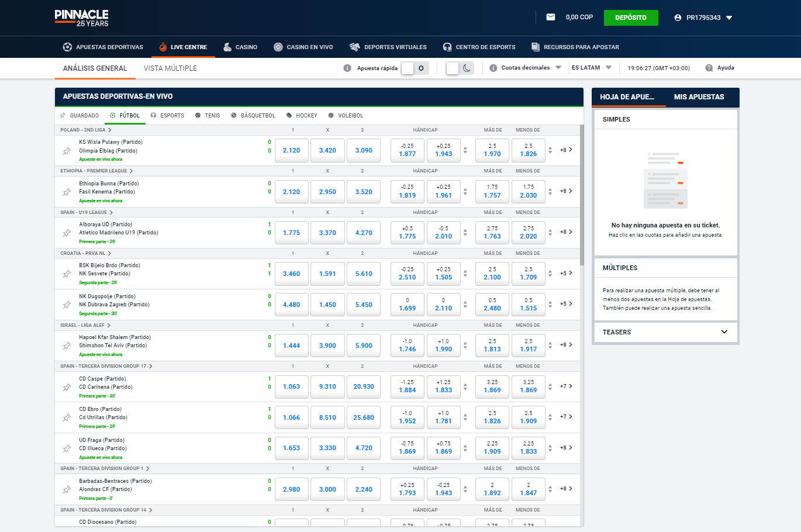This screenshot has width=801, height=532.
Task: Bet on draw 2.950 in Ethiopia Bunna match
Action: 327,192
